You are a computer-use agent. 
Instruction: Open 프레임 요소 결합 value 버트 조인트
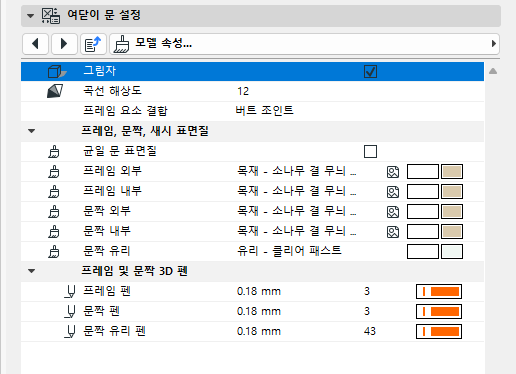pos(264,110)
